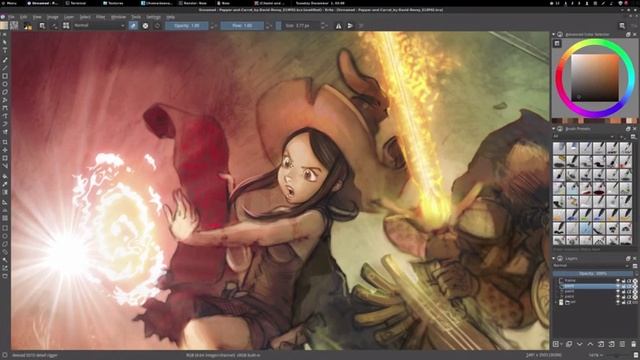
Task: Delete the selected layer
Action: pyautogui.click(x=633, y=344)
